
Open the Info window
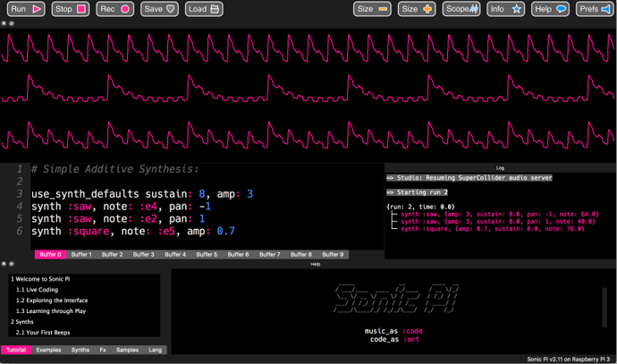pos(506,9)
